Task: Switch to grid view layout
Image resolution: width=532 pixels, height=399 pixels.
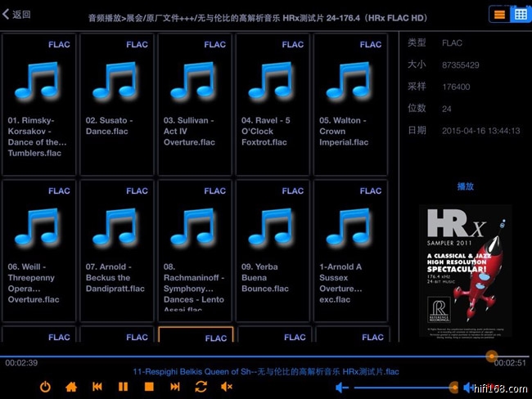Action: [520, 14]
